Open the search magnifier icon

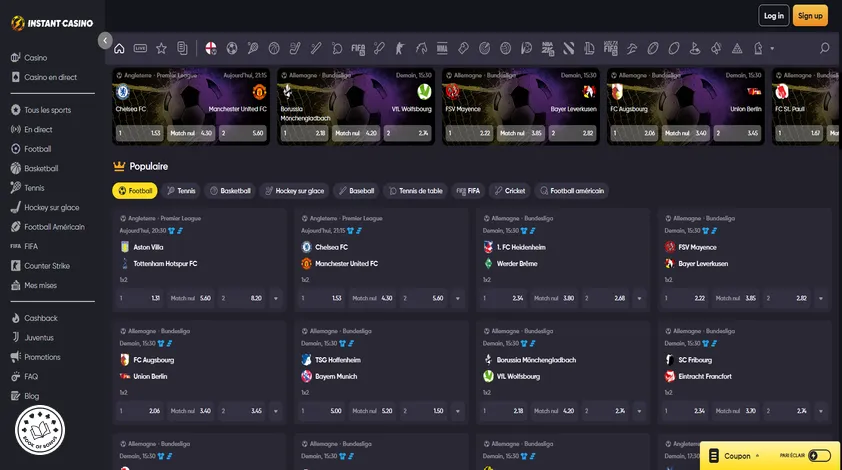click(x=824, y=48)
